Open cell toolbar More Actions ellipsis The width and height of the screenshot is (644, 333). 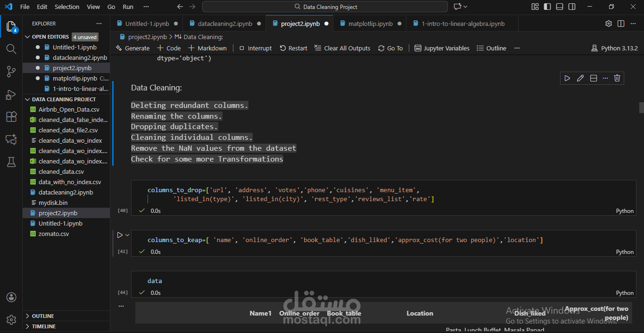click(x=605, y=78)
